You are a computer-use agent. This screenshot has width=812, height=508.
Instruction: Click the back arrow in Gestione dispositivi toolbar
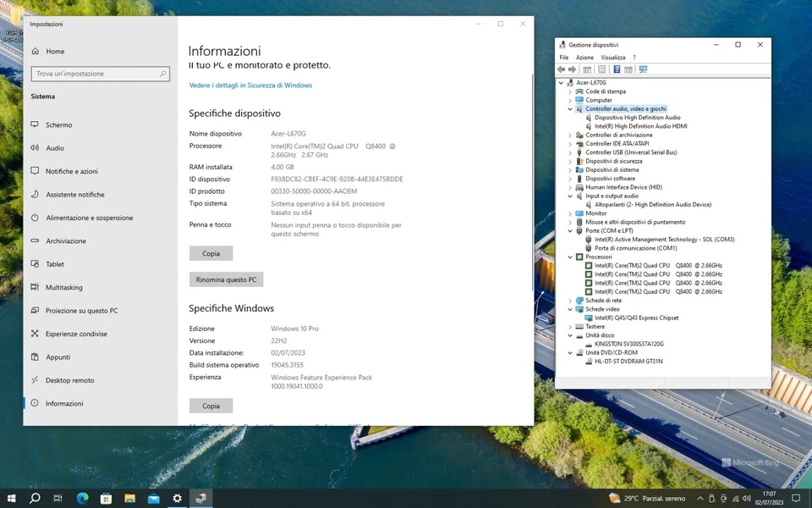click(x=562, y=69)
